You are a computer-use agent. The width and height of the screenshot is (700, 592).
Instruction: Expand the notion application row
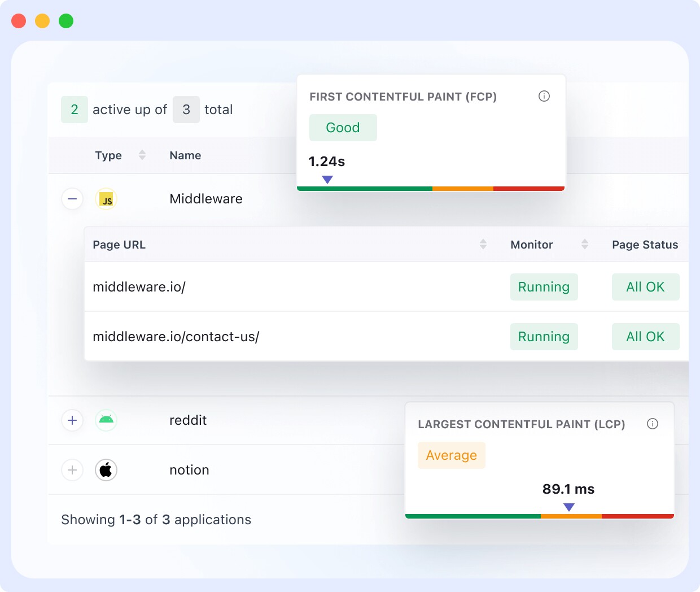(x=72, y=470)
